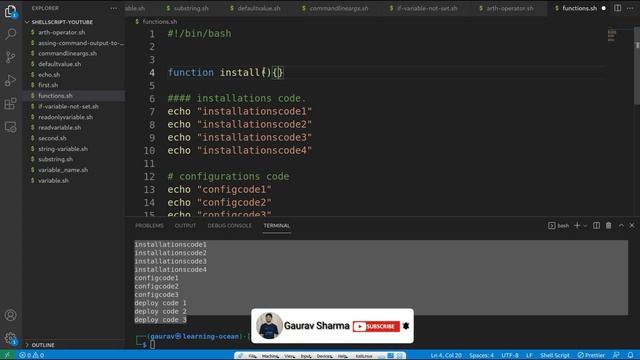
Task: Click the Gaurav Sharma avatar thumbnail
Action: click(x=269, y=326)
